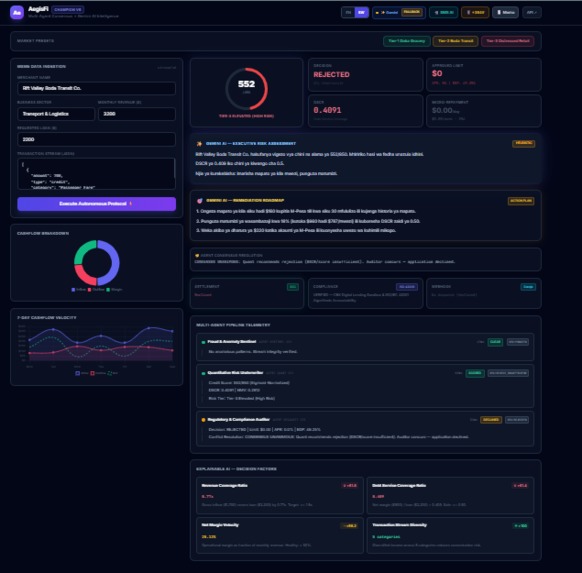Click the SCORED badge on Risk Underwriter row
This screenshot has height=573, width=582.
coord(475,373)
